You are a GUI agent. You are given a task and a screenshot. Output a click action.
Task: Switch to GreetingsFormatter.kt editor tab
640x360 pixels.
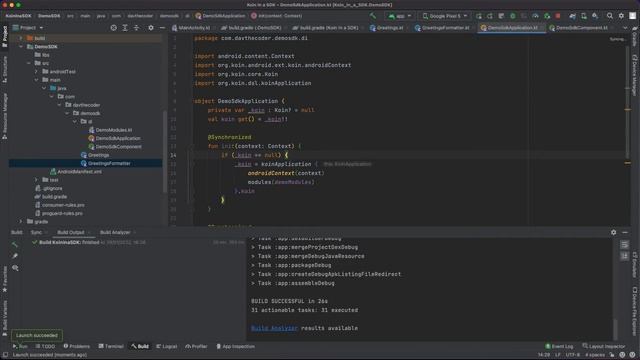tap(442, 28)
